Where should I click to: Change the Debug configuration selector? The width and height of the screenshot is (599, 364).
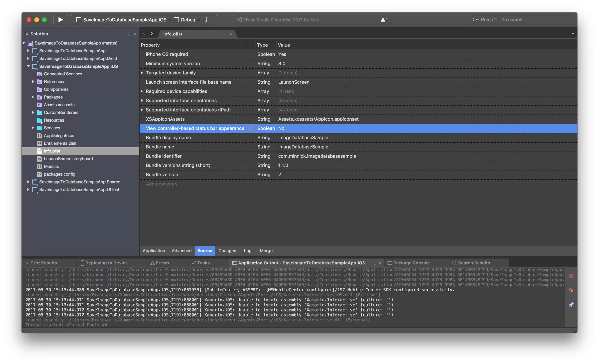click(x=185, y=20)
